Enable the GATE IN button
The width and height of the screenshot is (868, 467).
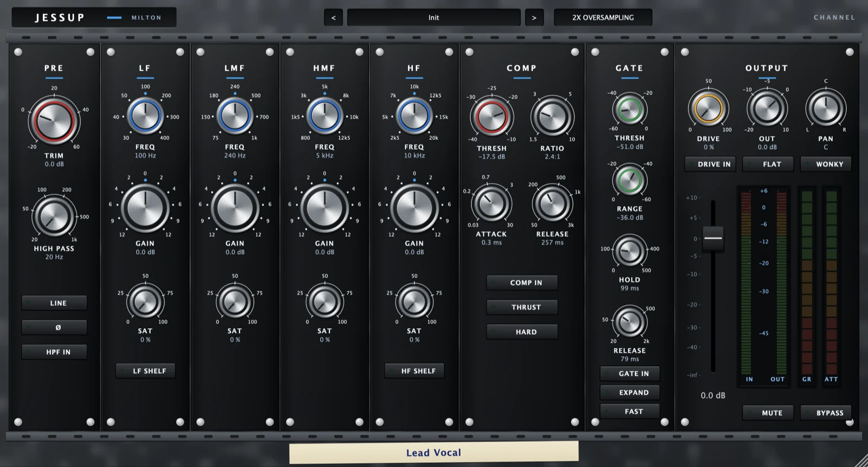(x=630, y=374)
